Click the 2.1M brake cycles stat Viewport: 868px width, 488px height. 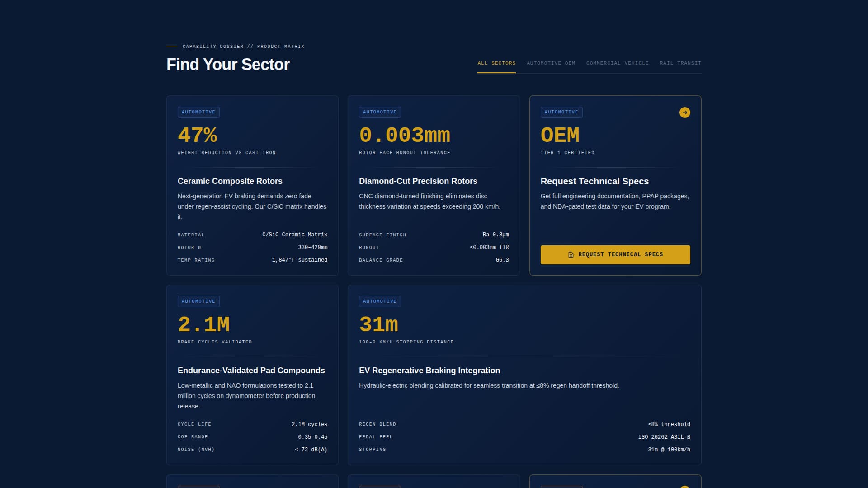204,324
